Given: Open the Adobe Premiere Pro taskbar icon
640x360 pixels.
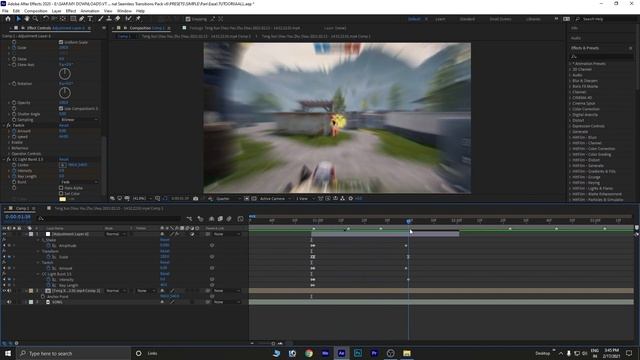Looking at the screenshot, I should 374,353.
